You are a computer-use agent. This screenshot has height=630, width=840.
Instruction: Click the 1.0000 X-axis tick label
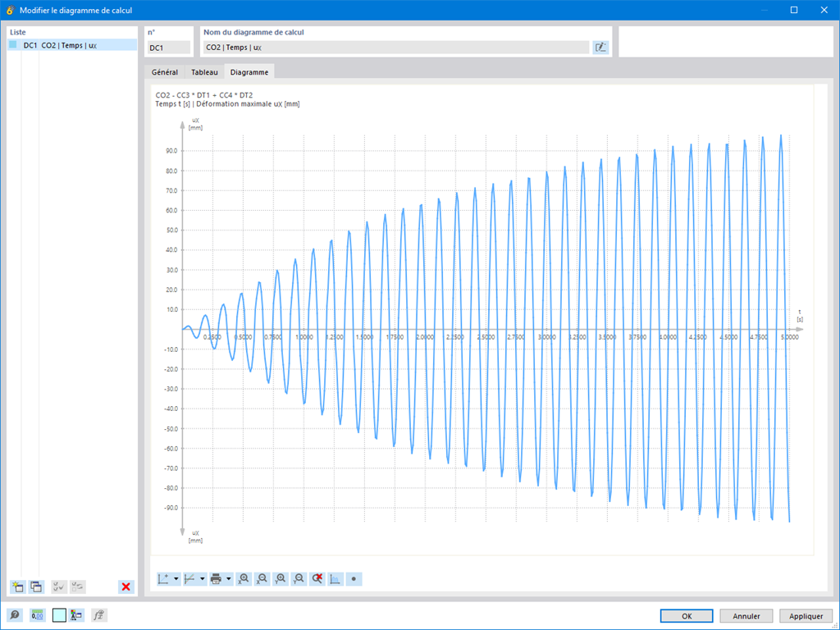coord(304,337)
